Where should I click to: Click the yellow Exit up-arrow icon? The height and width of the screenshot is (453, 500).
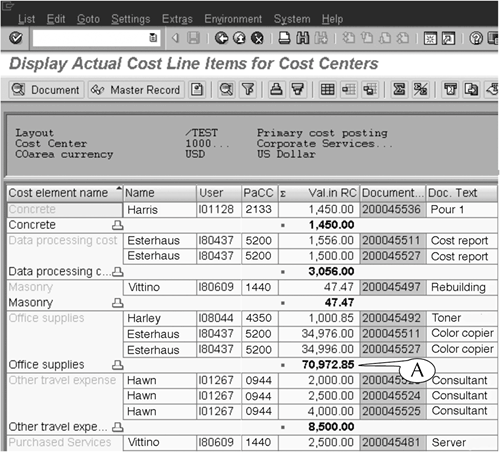[239, 38]
